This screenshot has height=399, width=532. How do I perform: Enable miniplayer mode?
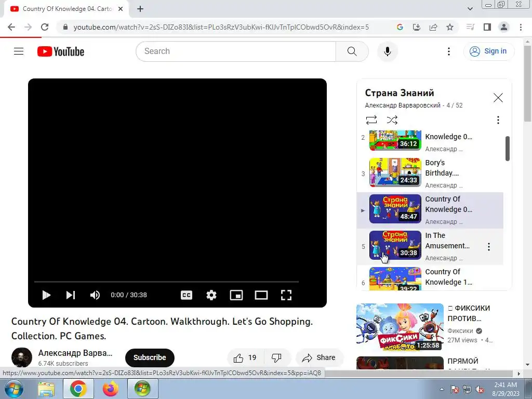click(x=236, y=295)
